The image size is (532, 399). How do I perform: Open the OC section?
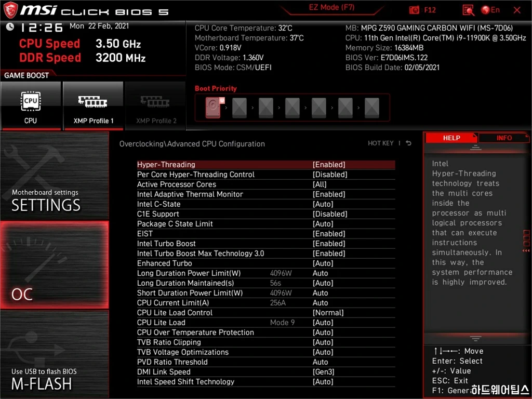(x=55, y=265)
